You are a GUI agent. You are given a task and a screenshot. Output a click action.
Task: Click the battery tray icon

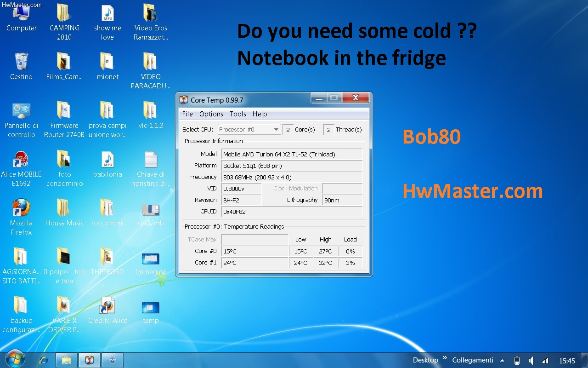point(517,361)
